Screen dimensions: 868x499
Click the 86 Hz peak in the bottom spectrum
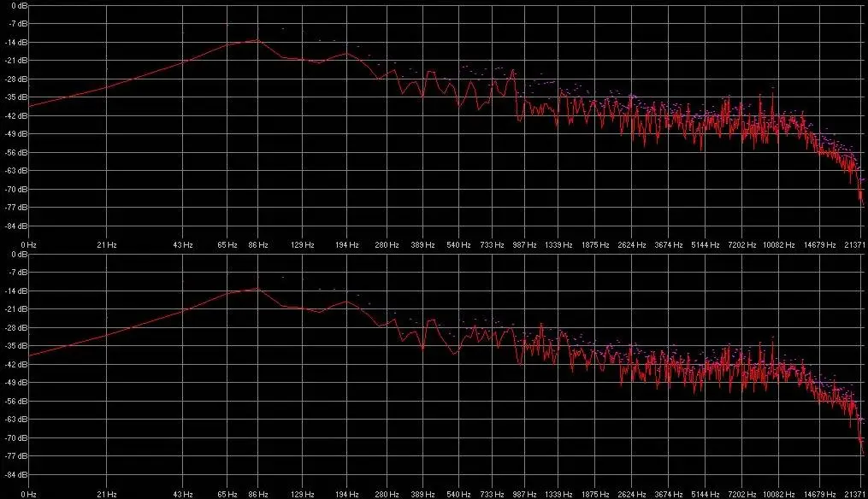tap(257, 289)
